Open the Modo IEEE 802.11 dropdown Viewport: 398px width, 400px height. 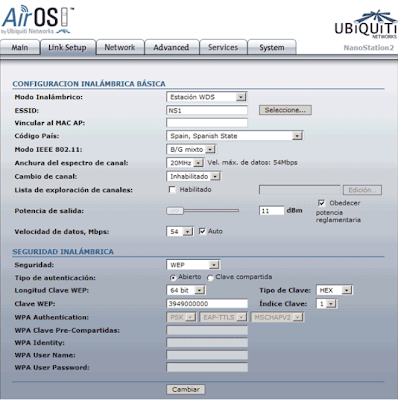[191, 149]
